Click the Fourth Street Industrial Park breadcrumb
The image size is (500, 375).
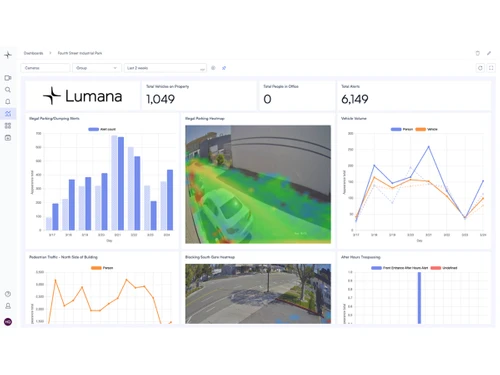pyautogui.click(x=80, y=53)
